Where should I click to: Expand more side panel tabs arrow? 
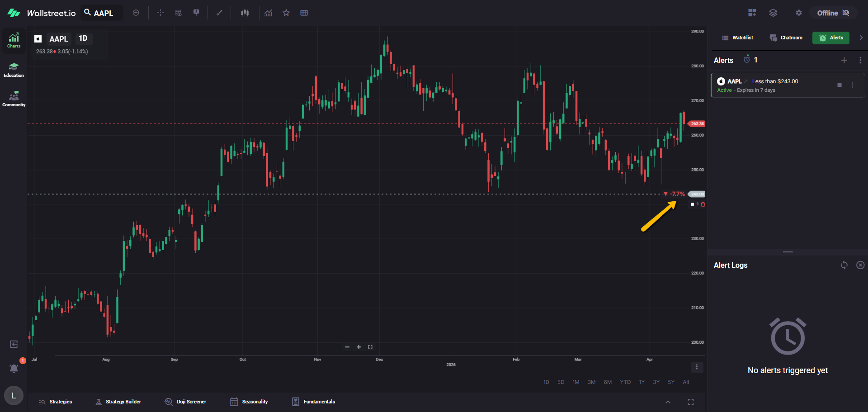tap(861, 38)
